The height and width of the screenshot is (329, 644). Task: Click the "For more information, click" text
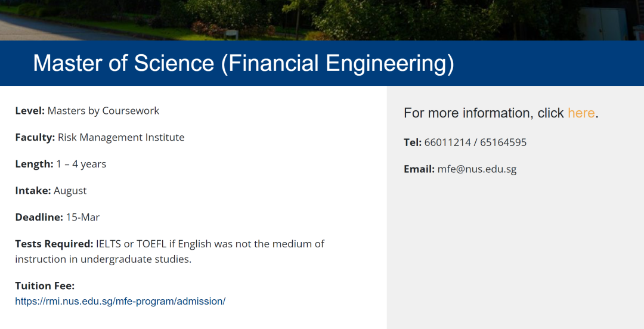[484, 113]
